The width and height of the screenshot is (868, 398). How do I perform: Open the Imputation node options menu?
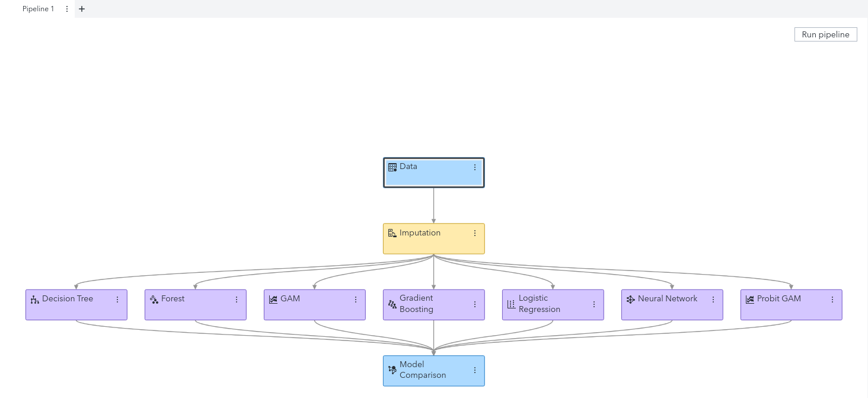tap(474, 234)
